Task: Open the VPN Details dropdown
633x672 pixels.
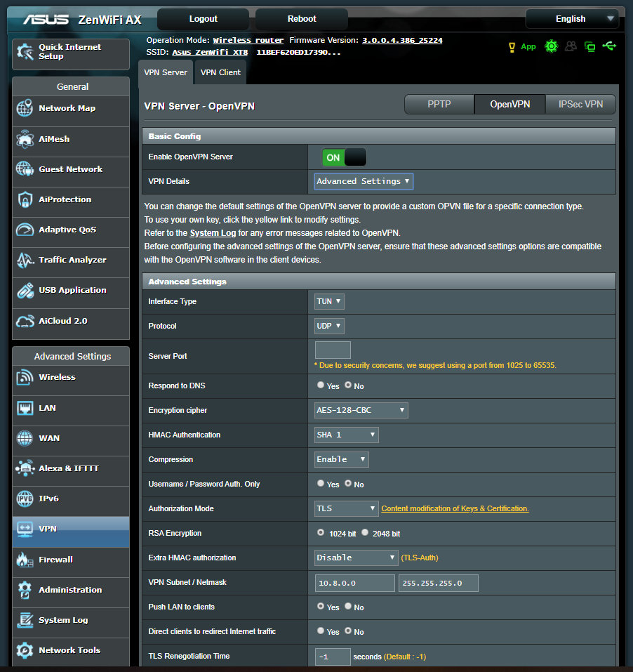Action: [x=364, y=181]
